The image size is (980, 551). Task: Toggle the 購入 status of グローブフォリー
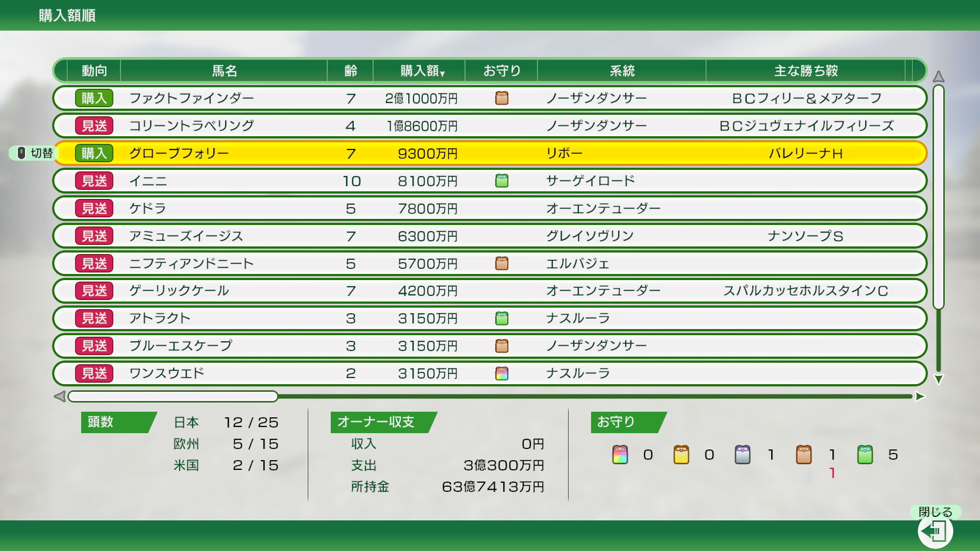94,153
